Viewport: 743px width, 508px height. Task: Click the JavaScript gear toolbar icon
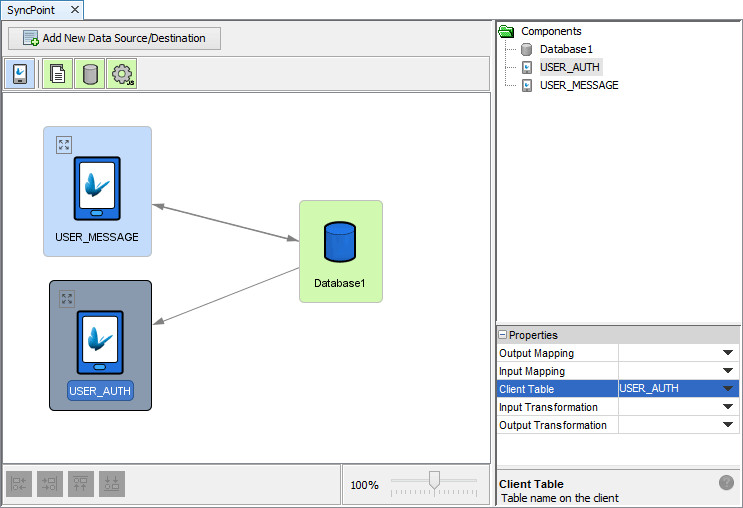(x=122, y=73)
